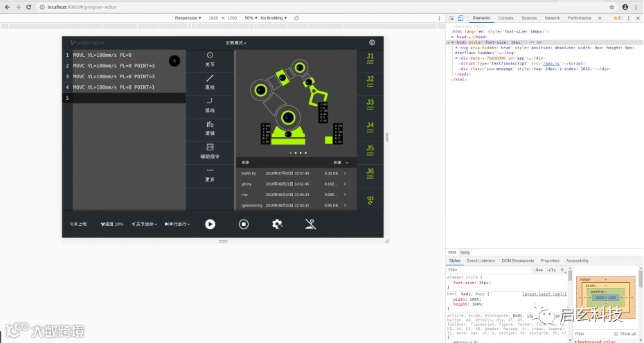Toggle the .cls class editor
Image resolution: width=644 pixels, height=343 pixels.
552,270
